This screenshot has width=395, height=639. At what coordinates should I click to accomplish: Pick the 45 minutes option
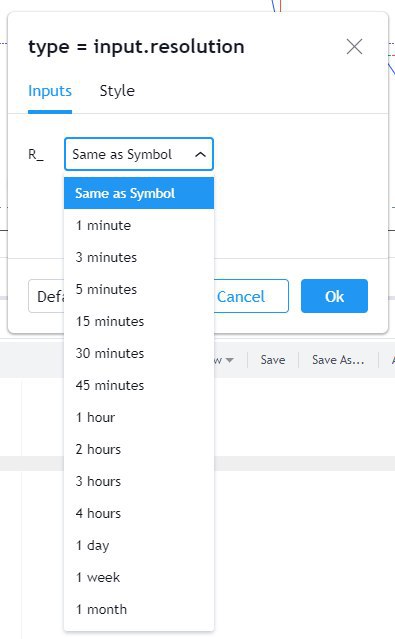click(x=139, y=385)
